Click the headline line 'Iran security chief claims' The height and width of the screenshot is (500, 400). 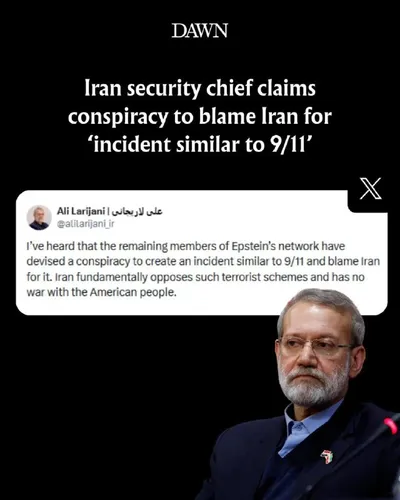[200, 88]
